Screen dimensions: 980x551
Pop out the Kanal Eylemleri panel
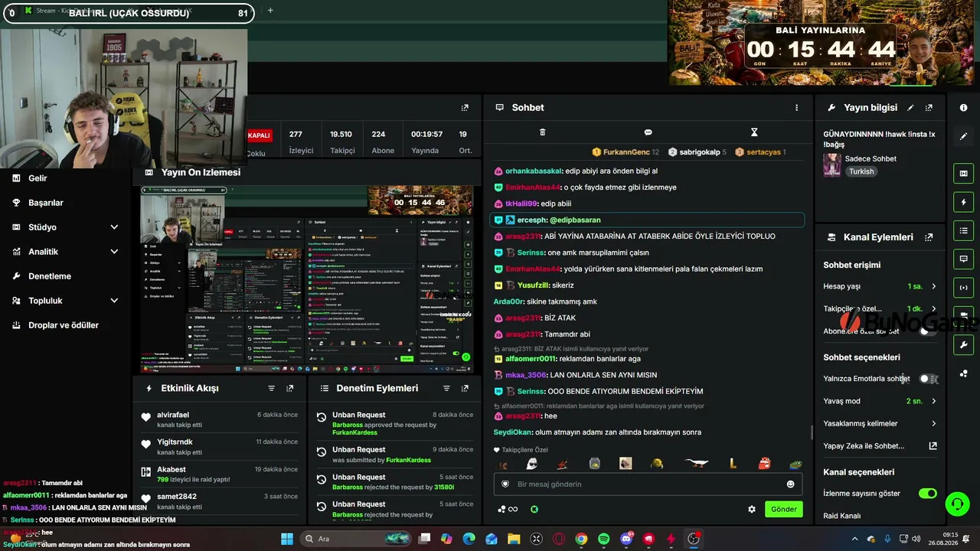click(x=929, y=237)
